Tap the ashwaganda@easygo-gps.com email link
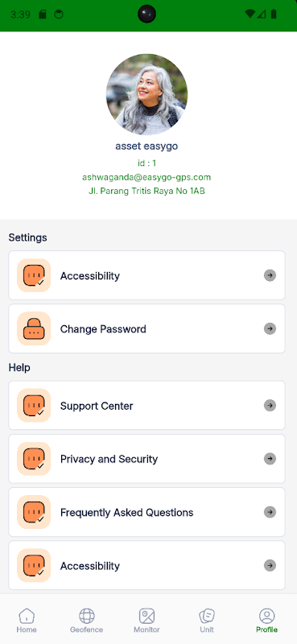The height and width of the screenshot is (644, 297). 146,177
